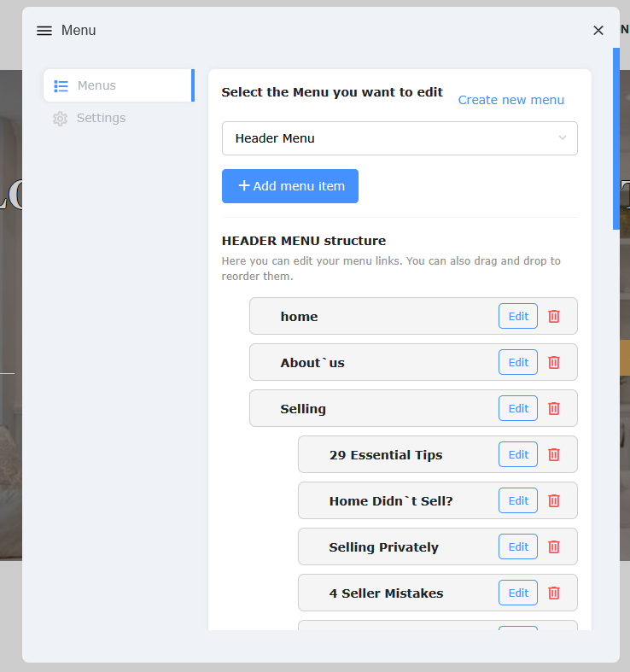This screenshot has height=672, width=630.
Task: Edit the Selling menu item
Action: [518, 408]
